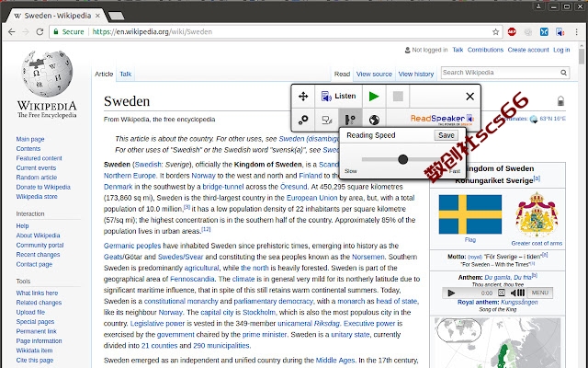Switch to the Article tab
The height and width of the screenshot is (368, 588).
(104, 74)
